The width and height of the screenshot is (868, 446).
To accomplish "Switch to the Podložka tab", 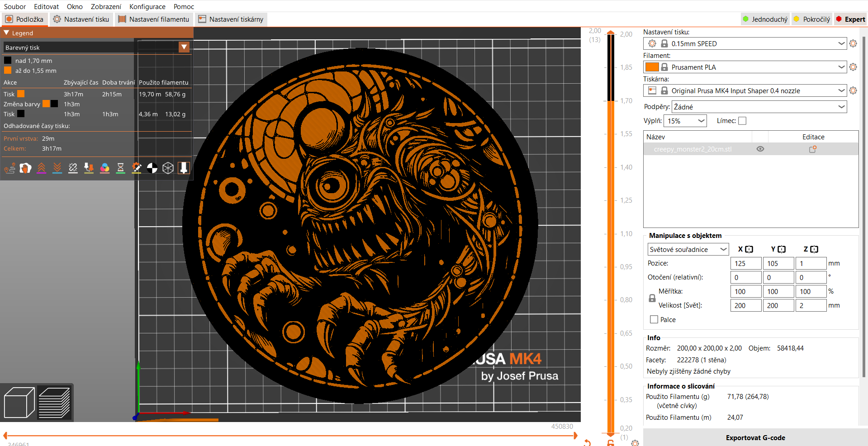I will (24, 19).
